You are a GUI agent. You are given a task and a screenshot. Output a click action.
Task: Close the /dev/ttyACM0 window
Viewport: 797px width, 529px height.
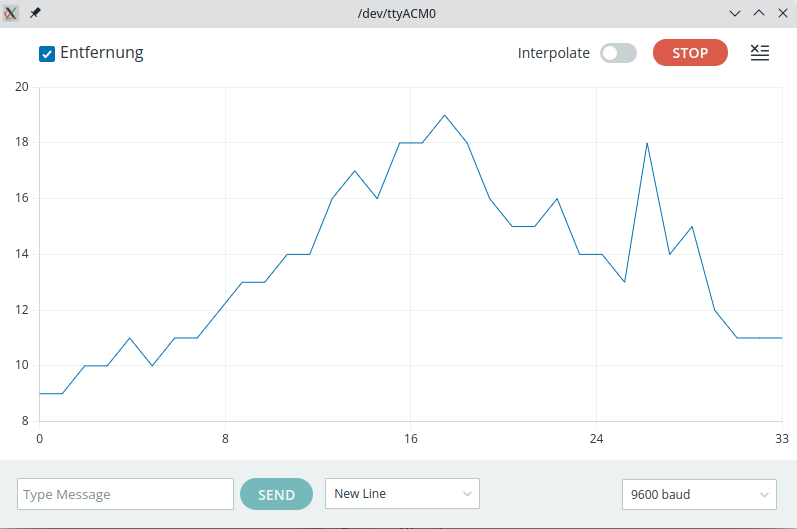tap(780, 13)
